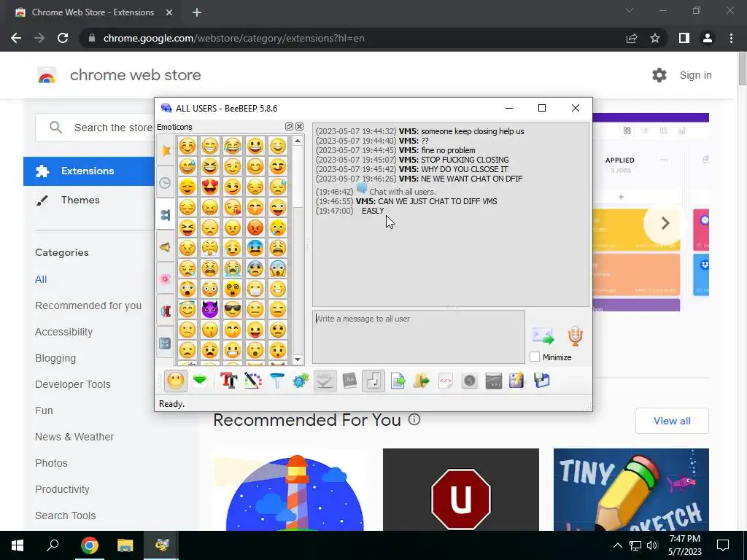The width and height of the screenshot is (747, 560).
Task: Open the pink flower nature emoticon tab
Action: [x=166, y=279]
